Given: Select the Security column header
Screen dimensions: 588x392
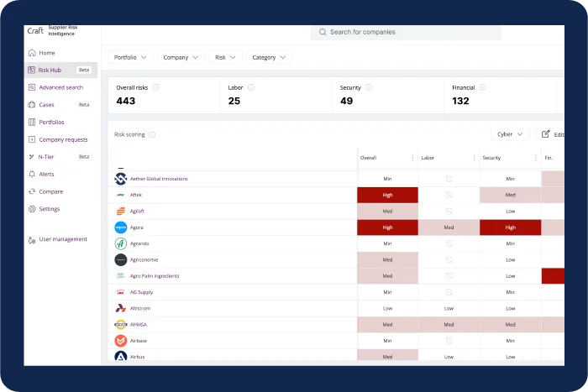Looking at the screenshot, I should click(491, 158).
